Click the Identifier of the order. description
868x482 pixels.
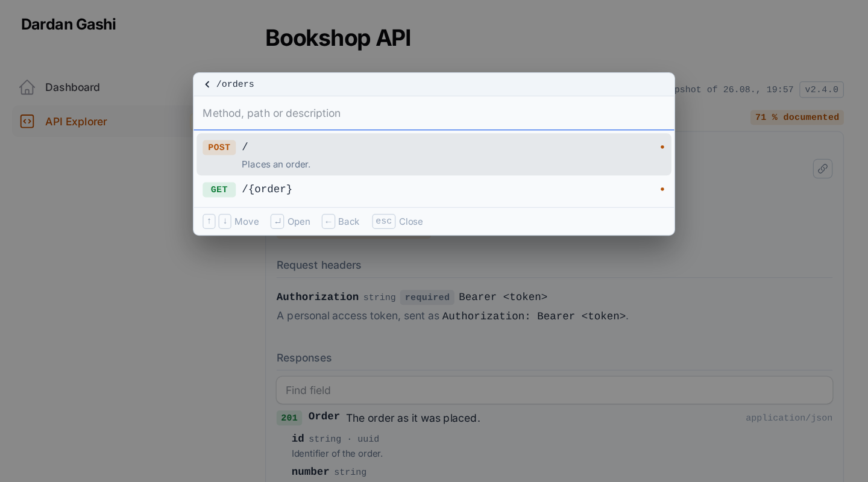(x=337, y=454)
